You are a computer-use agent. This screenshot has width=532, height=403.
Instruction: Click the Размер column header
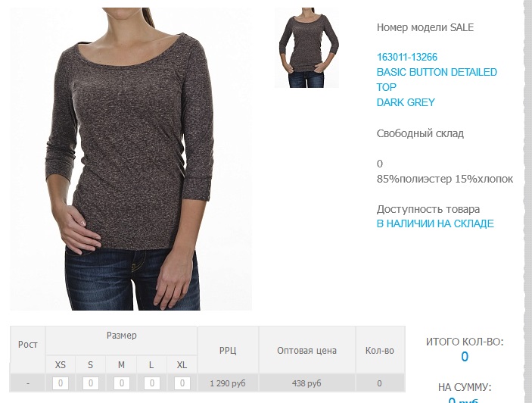pos(122,336)
